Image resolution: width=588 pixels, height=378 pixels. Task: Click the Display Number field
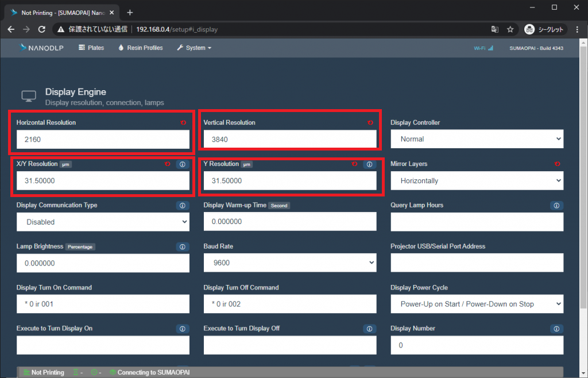[477, 345]
